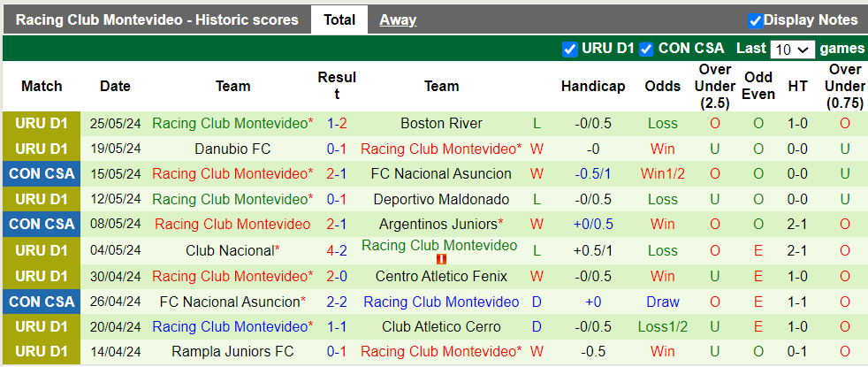Click the Handicap column header

pos(592,86)
